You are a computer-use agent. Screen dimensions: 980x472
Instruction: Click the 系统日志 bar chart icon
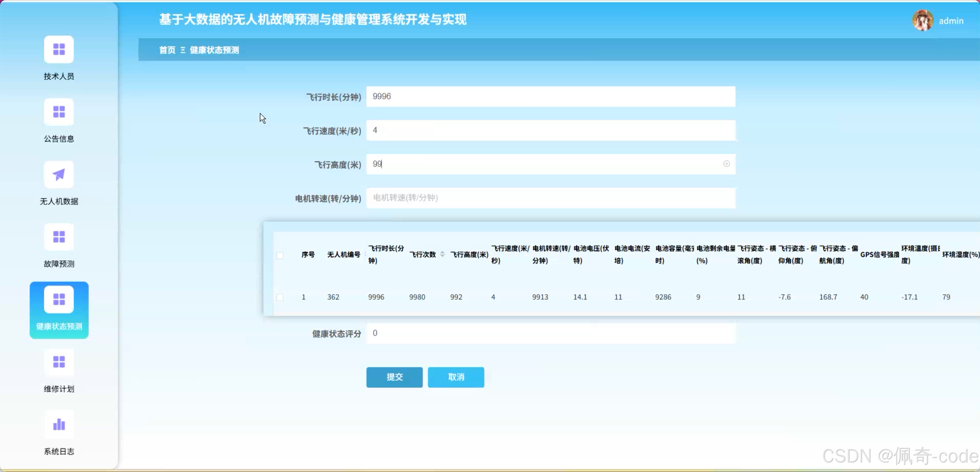coord(59,424)
